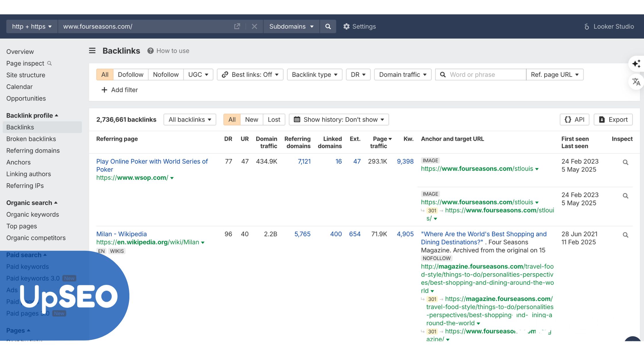Open Referring IPs report
The width and height of the screenshot is (644, 362).
25,186
